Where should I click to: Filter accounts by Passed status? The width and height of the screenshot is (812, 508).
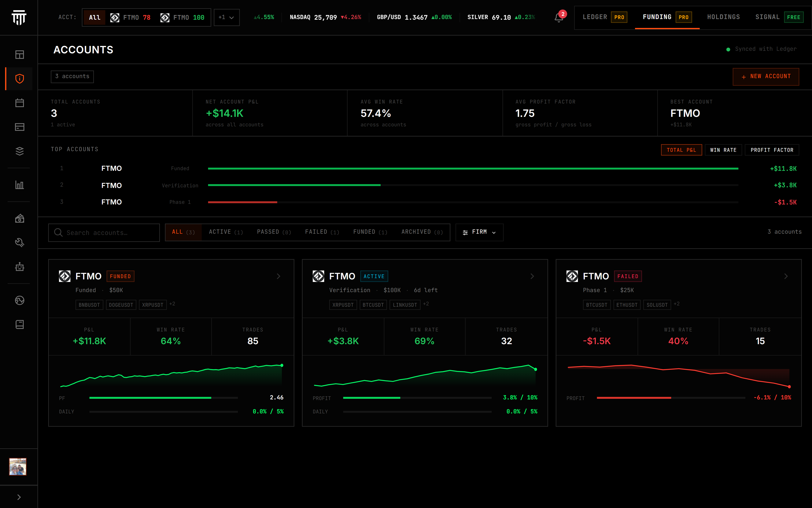pyautogui.click(x=274, y=232)
